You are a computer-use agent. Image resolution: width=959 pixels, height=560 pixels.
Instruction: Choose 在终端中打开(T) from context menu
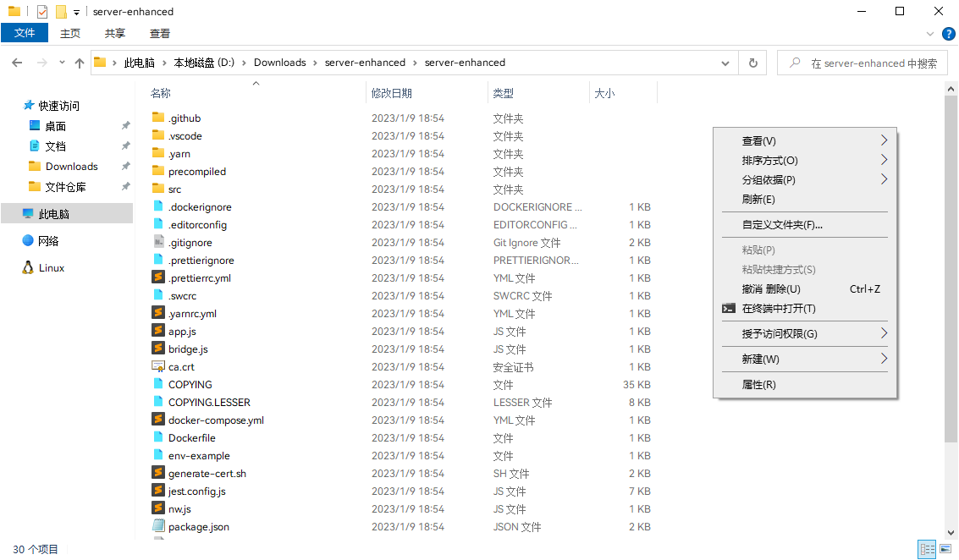click(x=779, y=309)
